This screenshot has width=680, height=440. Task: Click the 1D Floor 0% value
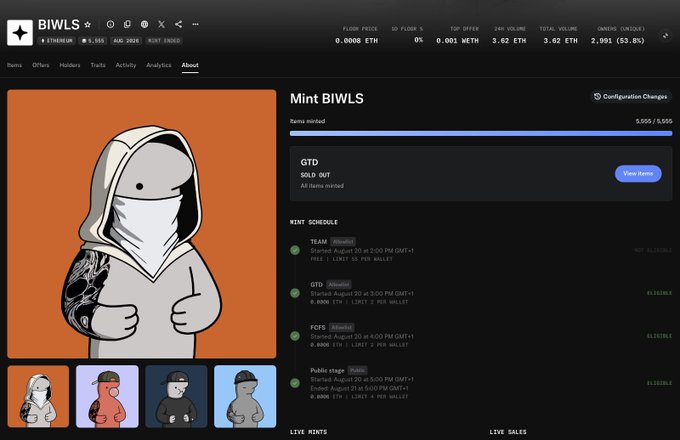point(418,40)
